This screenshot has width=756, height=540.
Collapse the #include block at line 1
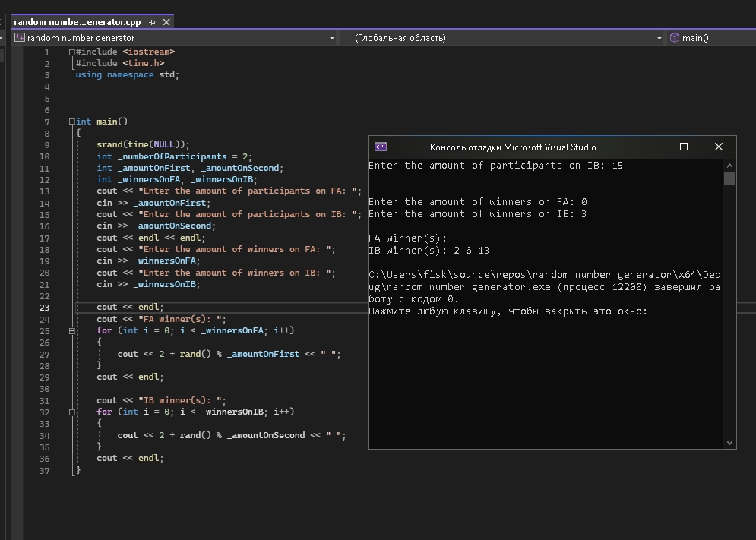click(71, 52)
